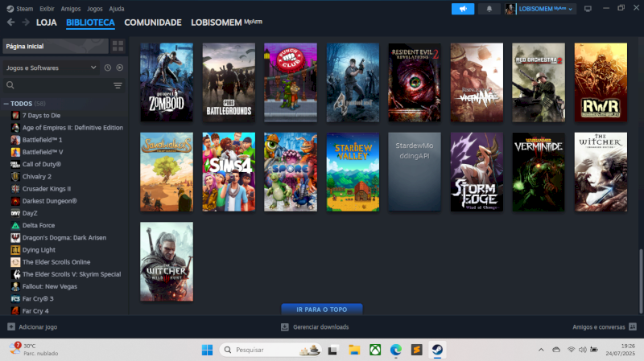The width and height of the screenshot is (644, 361).
Task: Open the Project Zomboid cover
Action: point(167,82)
